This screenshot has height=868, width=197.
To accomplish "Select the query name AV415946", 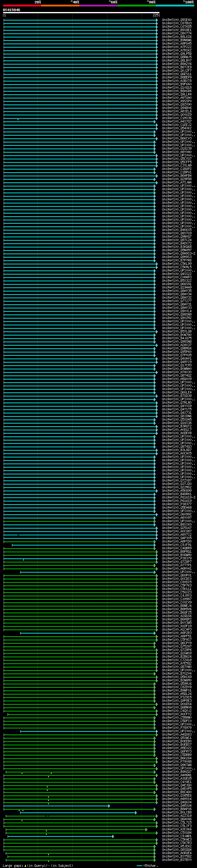I will tap(11, 10).
